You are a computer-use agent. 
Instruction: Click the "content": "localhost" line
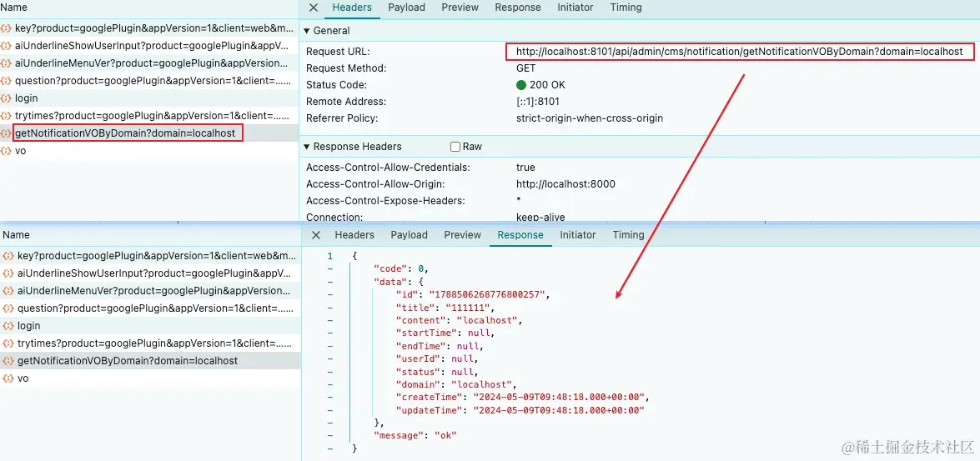point(460,320)
